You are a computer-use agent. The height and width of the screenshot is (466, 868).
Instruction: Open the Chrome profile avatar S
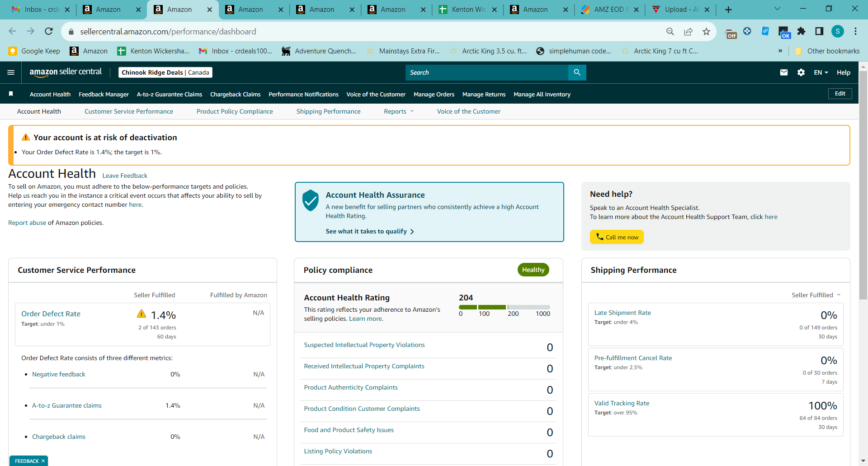tap(838, 31)
